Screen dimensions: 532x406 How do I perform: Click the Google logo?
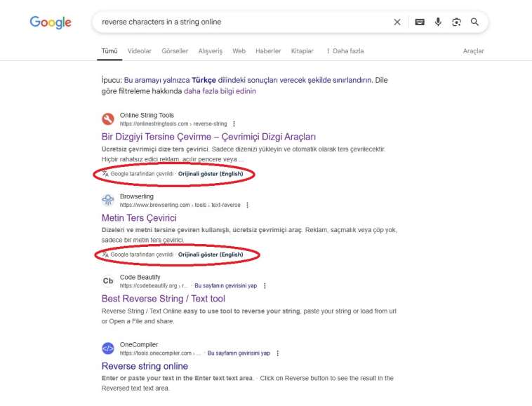51,22
